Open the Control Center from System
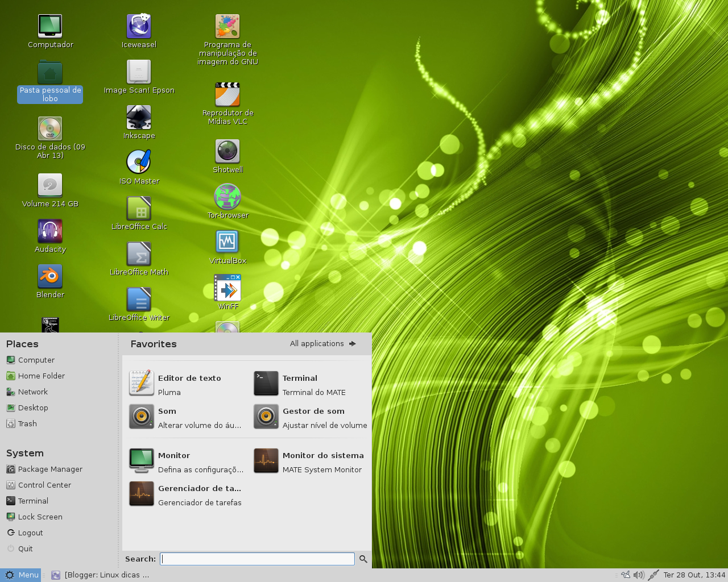Viewport: 728px width, 582px height. tap(44, 485)
